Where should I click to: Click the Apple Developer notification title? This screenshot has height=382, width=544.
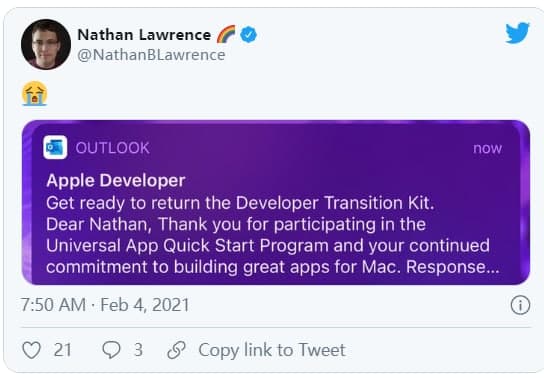click(116, 181)
